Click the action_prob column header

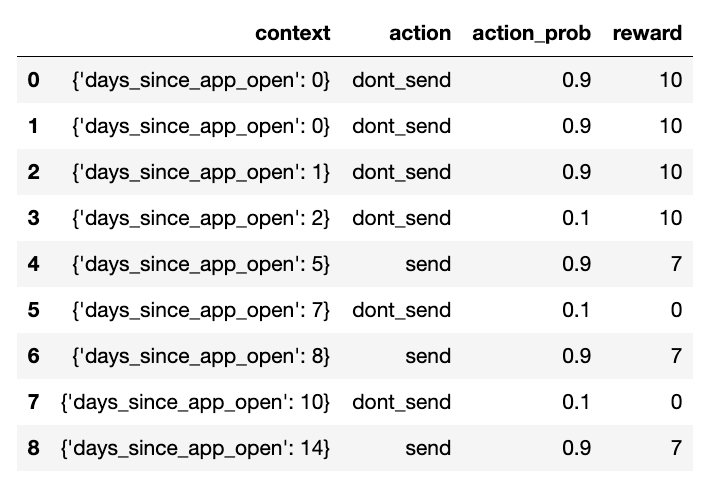pyautogui.click(x=531, y=34)
